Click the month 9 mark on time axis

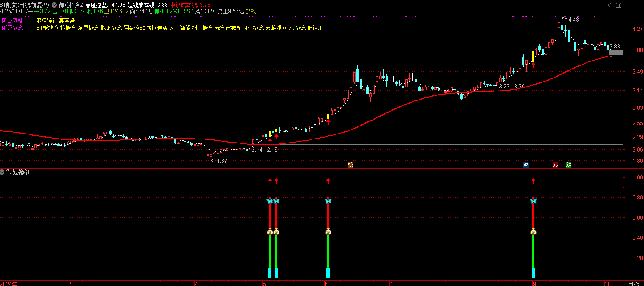534,283
